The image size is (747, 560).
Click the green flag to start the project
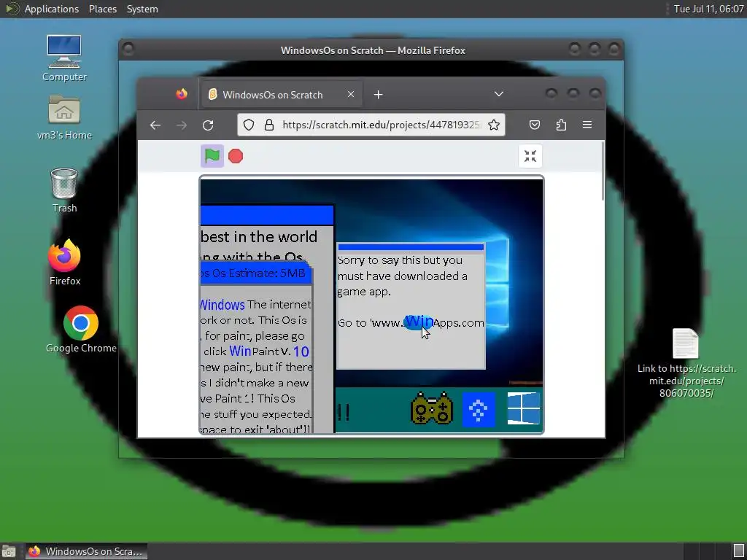212,156
